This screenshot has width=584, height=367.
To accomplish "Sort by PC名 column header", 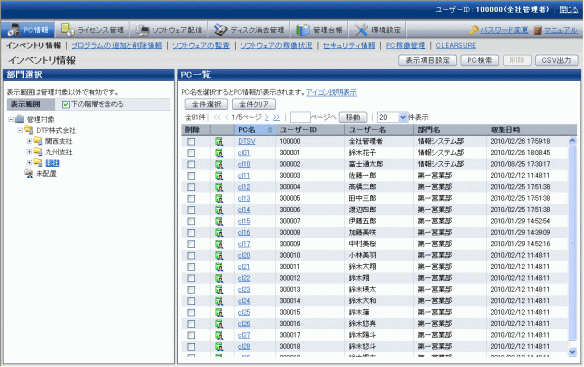I will pyautogui.click(x=255, y=130).
